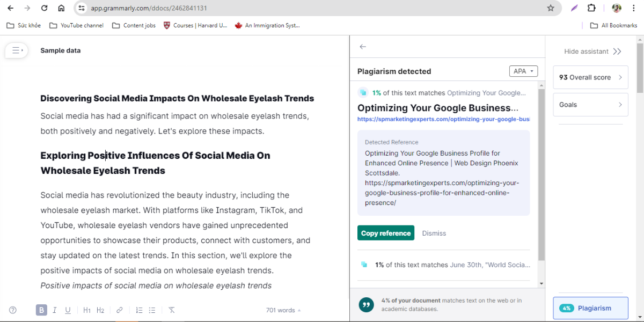
Task: Dismiss the detected plagiarism reference
Action: click(434, 233)
